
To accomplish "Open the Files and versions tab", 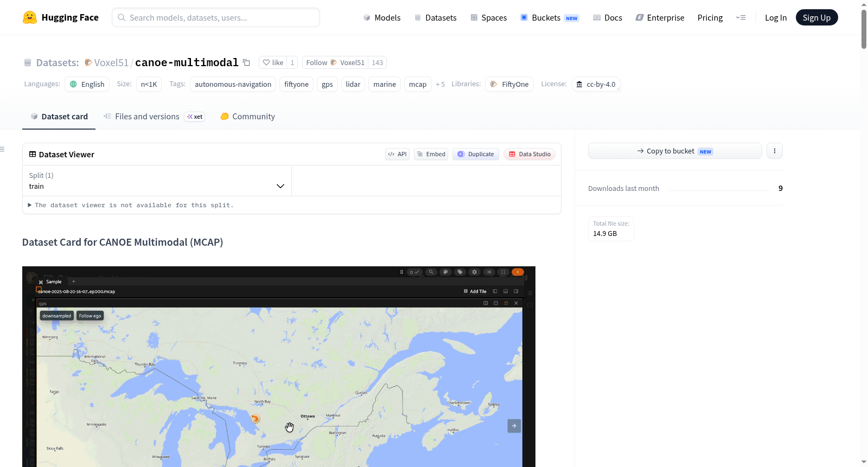I will click(154, 117).
